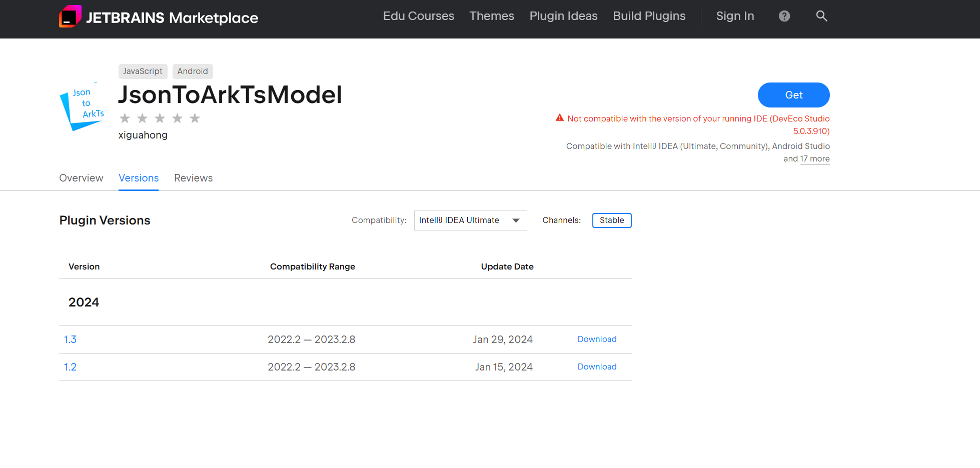Open the Themes menu item
This screenshot has height=468, width=980.
pos(492,16)
